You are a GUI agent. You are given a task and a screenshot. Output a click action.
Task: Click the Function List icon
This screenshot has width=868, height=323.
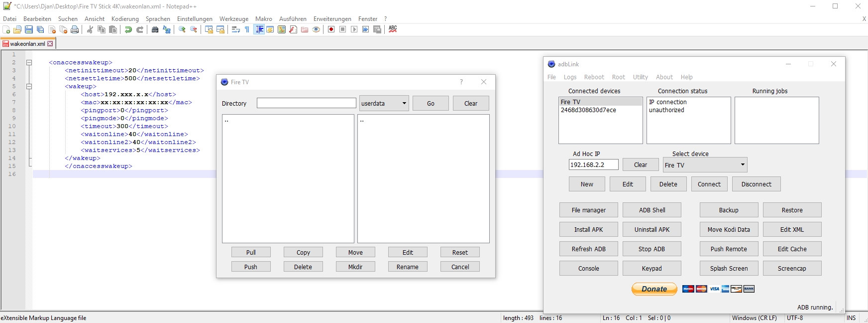pos(293,29)
